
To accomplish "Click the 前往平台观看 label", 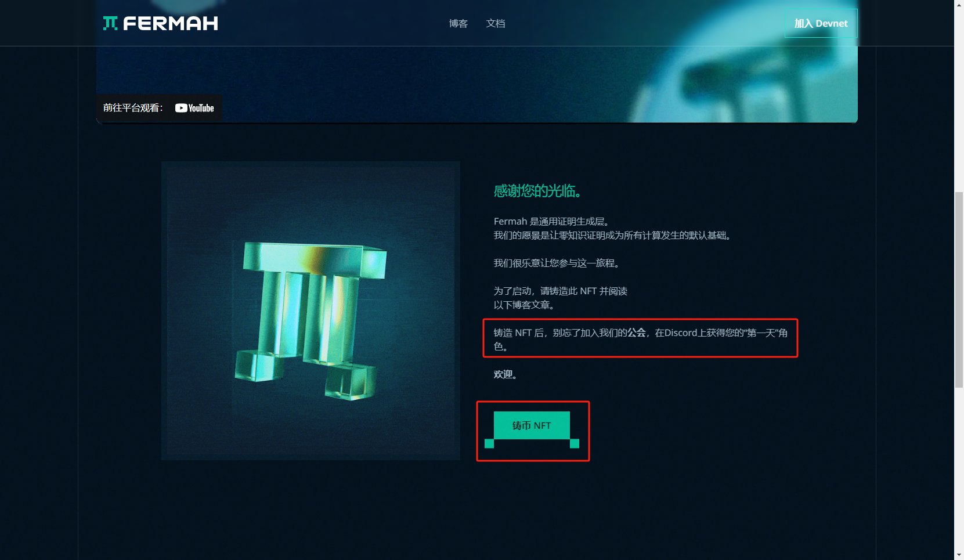I will pyautogui.click(x=133, y=108).
